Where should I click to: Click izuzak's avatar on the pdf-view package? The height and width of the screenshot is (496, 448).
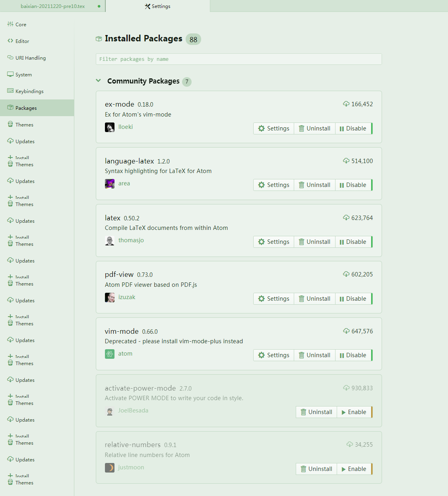pyautogui.click(x=110, y=298)
